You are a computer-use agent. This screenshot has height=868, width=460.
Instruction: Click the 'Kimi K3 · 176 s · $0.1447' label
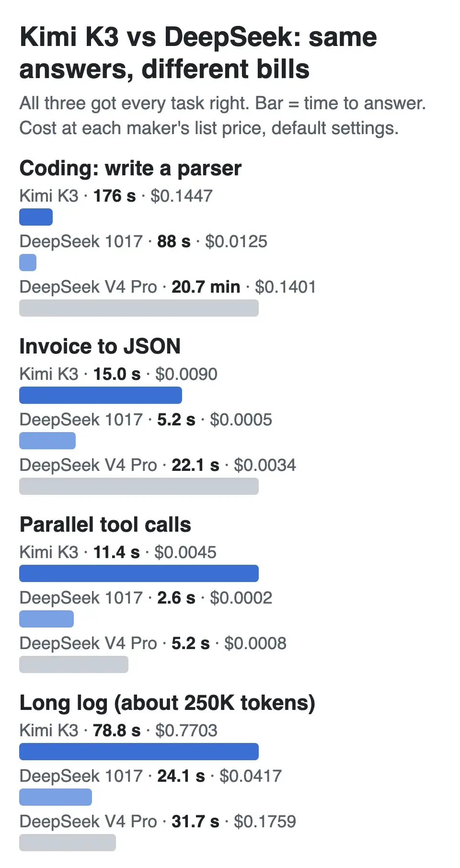coord(116,196)
